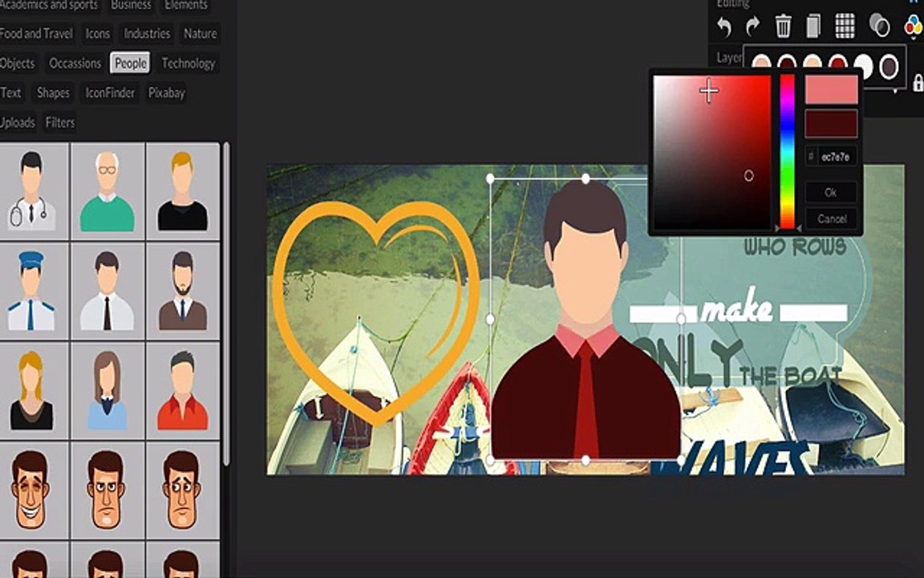Viewport: 924px width, 578px height.
Task: Open the Text category
Action: (x=10, y=92)
